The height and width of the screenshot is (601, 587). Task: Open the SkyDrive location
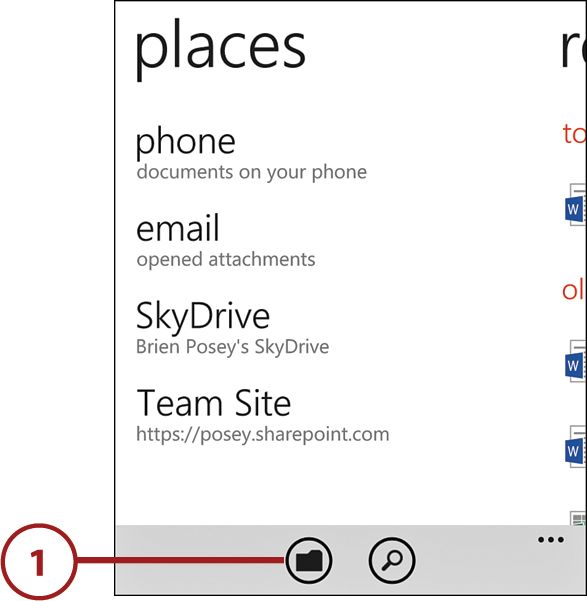(x=232, y=328)
